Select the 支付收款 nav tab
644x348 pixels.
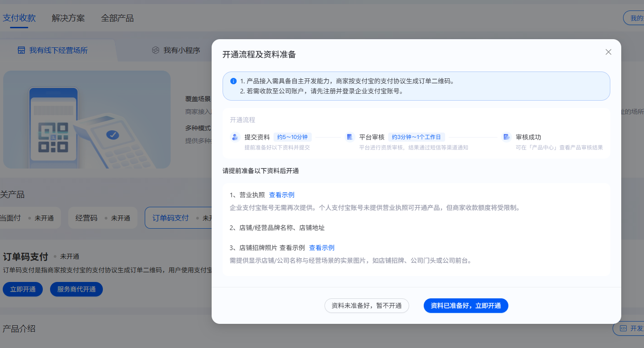pyautogui.click(x=19, y=18)
